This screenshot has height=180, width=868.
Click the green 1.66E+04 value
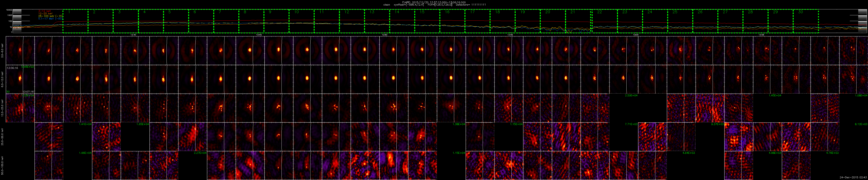click(x=85, y=153)
